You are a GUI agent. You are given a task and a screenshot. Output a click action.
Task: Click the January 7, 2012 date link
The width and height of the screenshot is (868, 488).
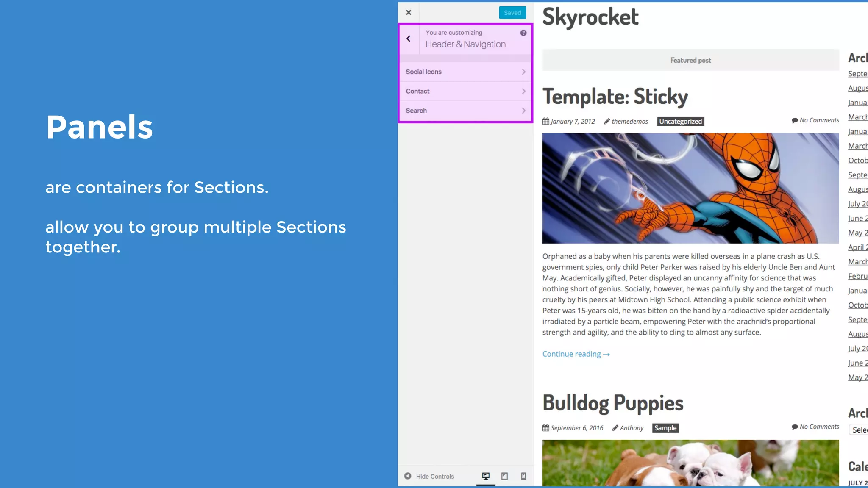tap(573, 122)
